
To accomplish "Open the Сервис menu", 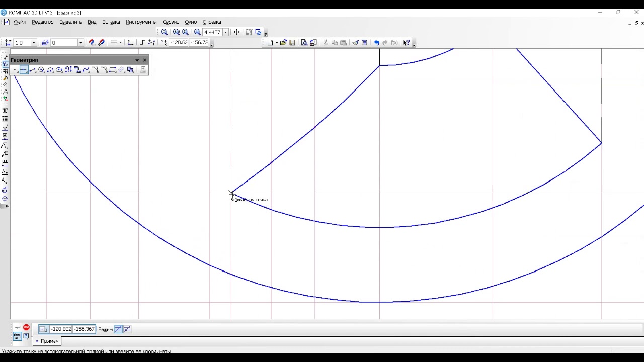I will click(x=171, y=22).
